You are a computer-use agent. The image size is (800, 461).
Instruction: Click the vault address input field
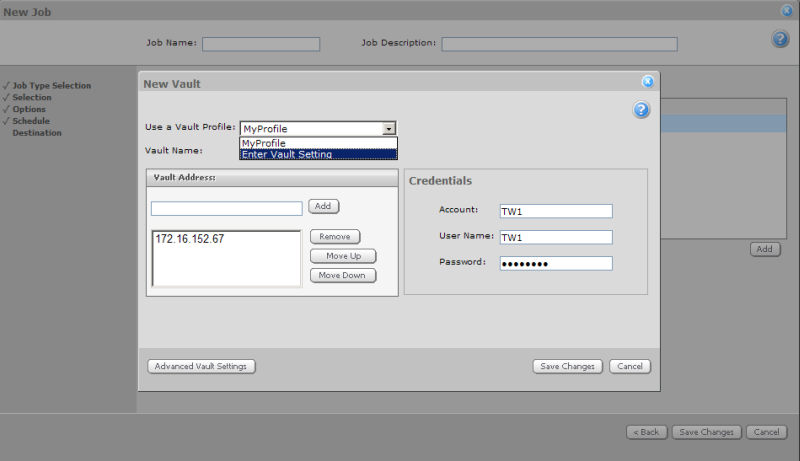coord(226,209)
